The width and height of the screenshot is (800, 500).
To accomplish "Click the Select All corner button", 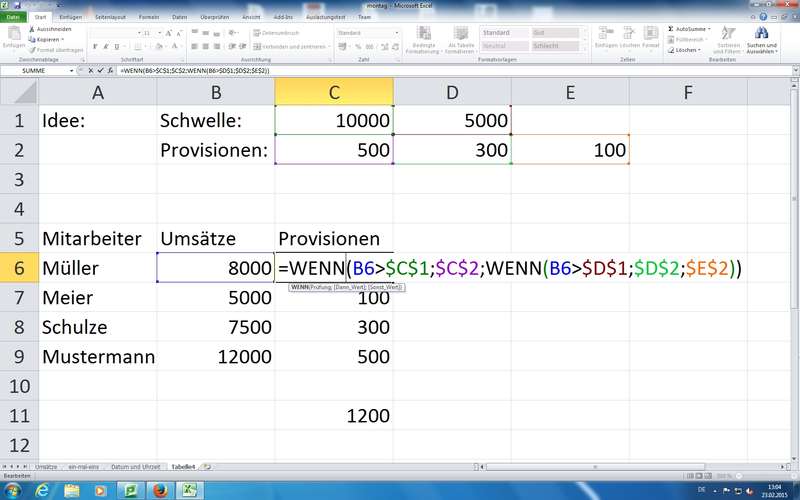I will (19, 92).
